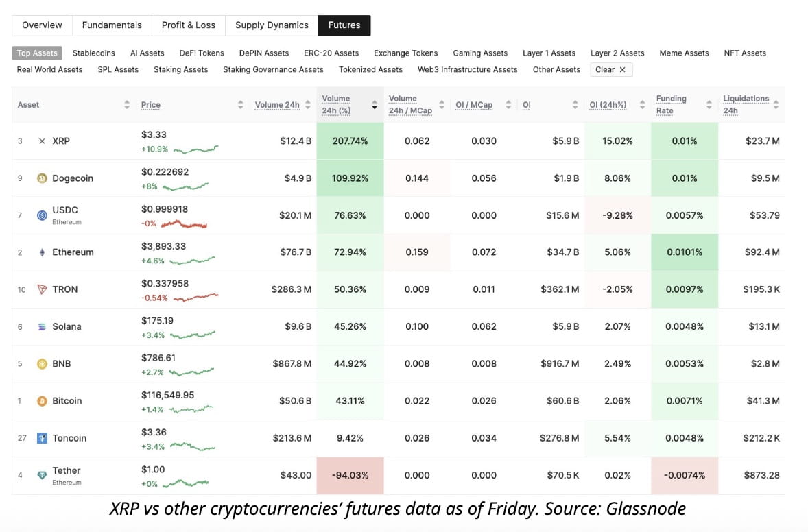Filter by SPL Assets
Screen dimensions: 808x532
coord(118,69)
